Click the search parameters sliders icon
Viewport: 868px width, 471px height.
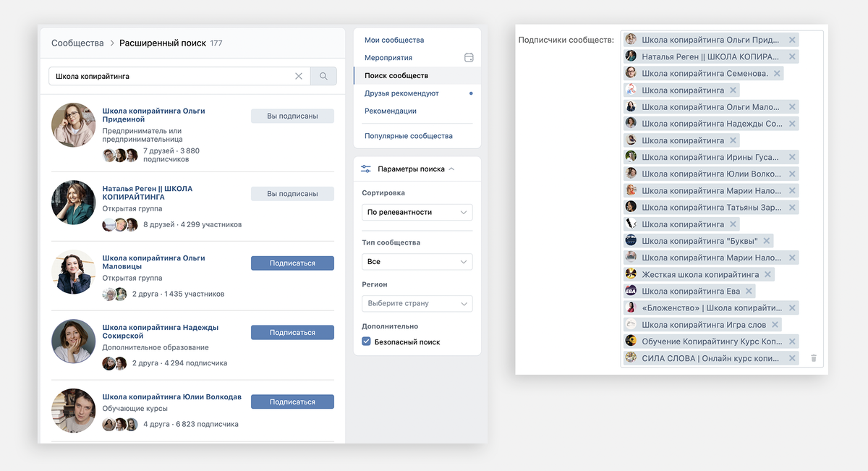[366, 169]
